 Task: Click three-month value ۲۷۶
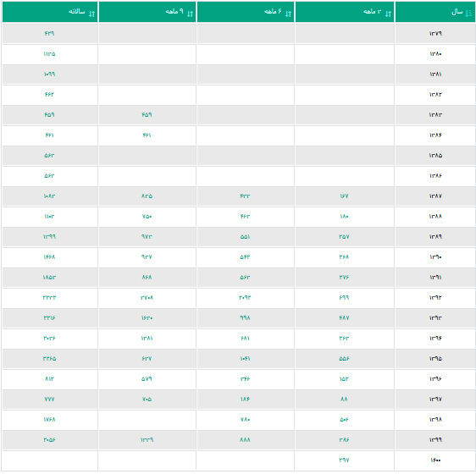(x=344, y=278)
